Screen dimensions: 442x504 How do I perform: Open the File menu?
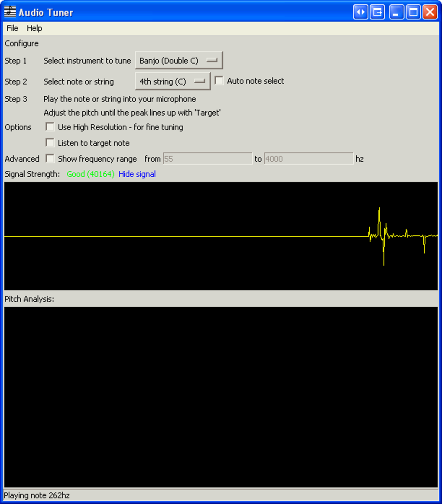pyautogui.click(x=13, y=28)
